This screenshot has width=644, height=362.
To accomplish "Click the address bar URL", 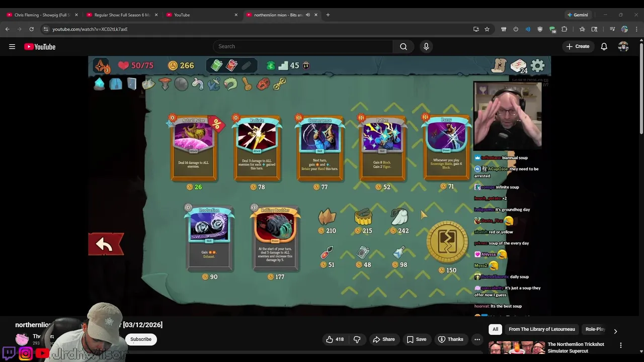I will coord(90,29).
